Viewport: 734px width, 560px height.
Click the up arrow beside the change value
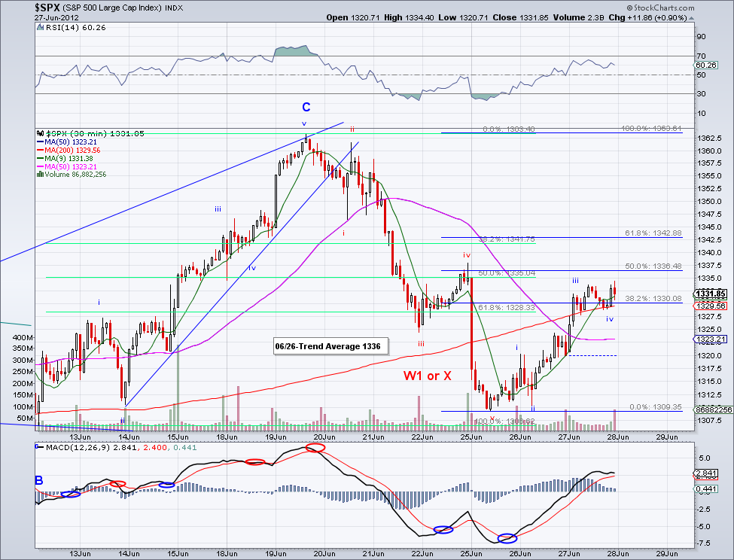pos(691,18)
